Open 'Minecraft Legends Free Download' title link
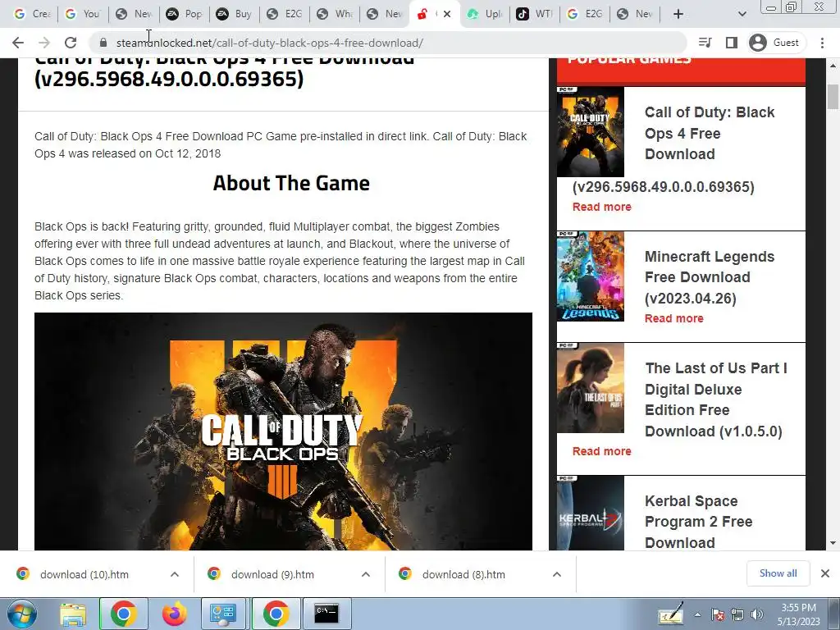Viewport: 840px width, 630px height. pyautogui.click(x=710, y=277)
